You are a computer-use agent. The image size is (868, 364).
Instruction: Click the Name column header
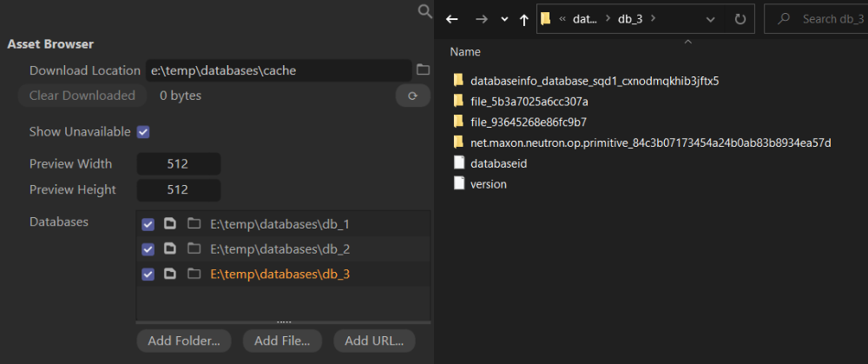coord(465,52)
